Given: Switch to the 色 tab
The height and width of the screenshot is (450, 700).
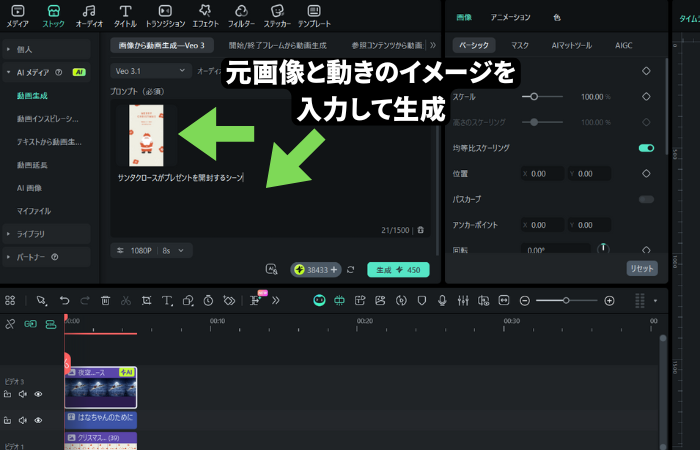Looking at the screenshot, I should pos(557,17).
